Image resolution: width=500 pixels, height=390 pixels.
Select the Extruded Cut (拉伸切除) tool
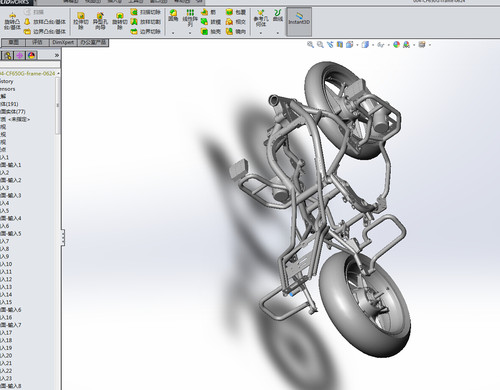81,21
